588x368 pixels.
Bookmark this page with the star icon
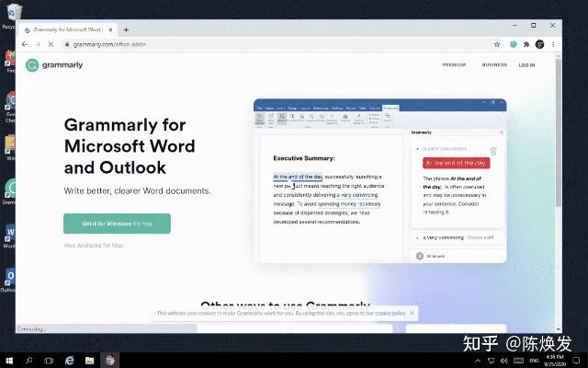(x=497, y=44)
